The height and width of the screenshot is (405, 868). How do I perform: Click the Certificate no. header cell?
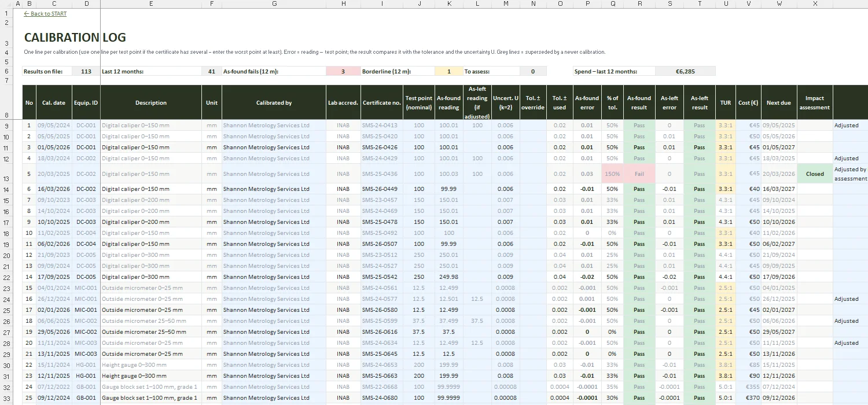coord(382,102)
